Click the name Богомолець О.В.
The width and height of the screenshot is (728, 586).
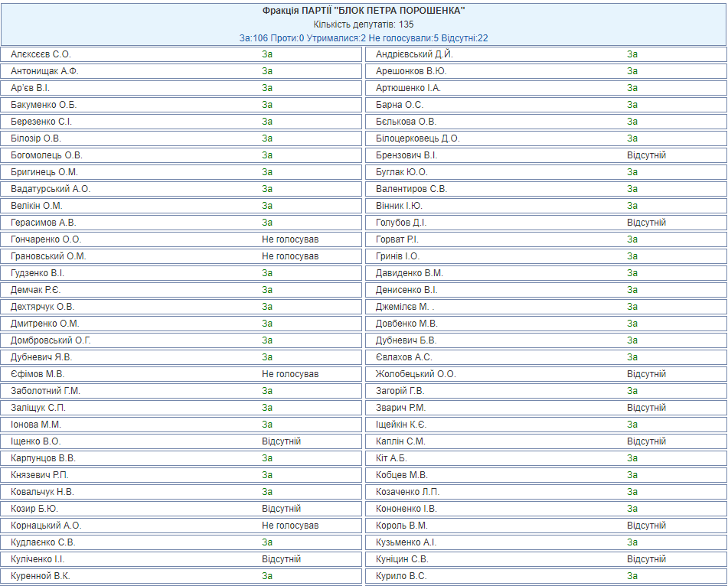coord(46,155)
